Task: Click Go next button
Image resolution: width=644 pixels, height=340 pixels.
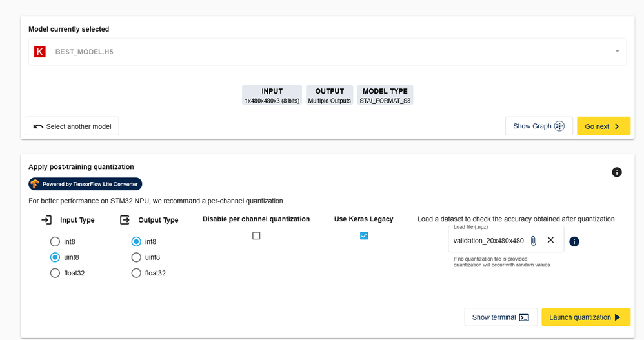Action: [x=603, y=126]
